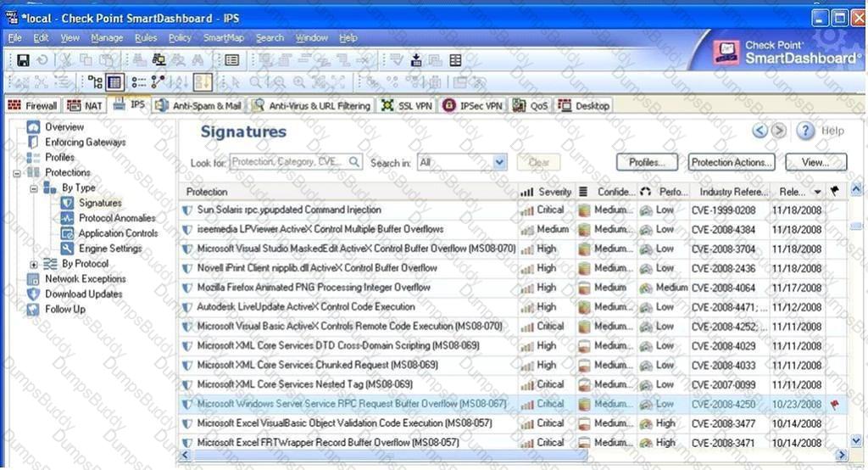Click the Paste toolbar icon
The width and height of the screenshot is (868, 470).
(x=106, y=60)
